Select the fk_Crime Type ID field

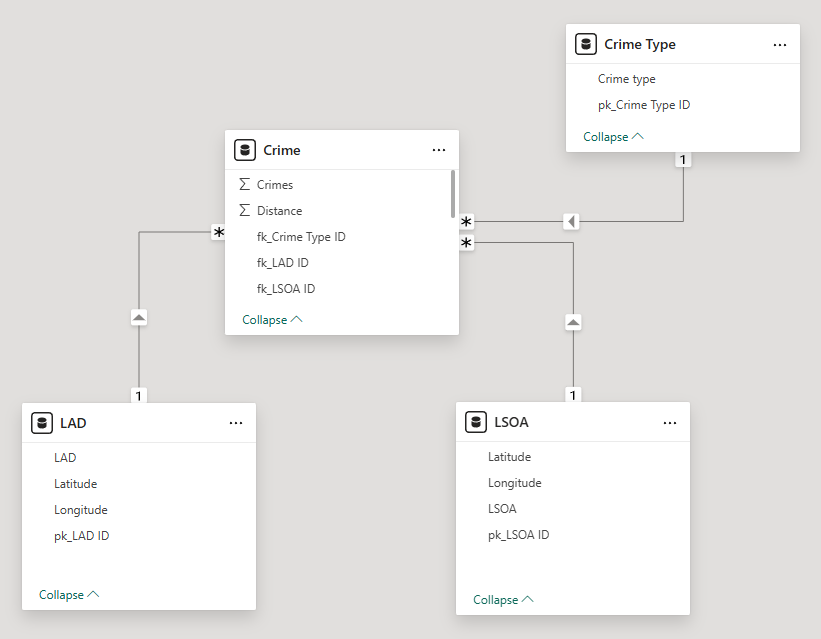[x=301, y=237]
